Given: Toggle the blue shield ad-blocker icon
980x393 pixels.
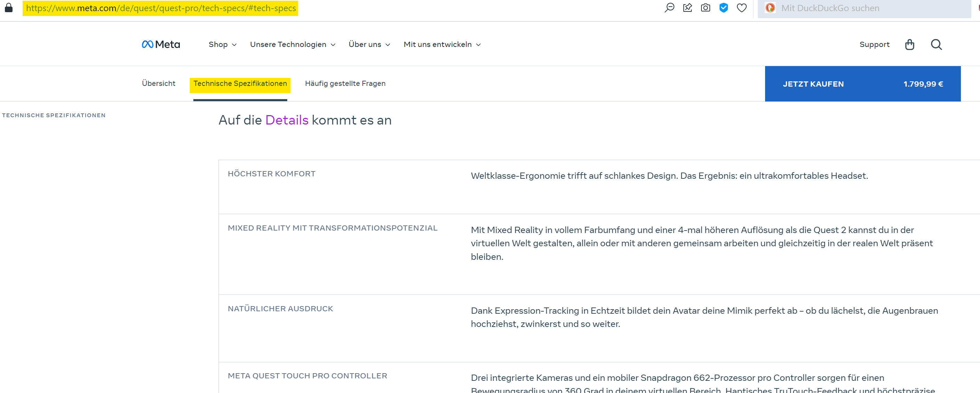Looking at the screenshot, I should click(724, 8).
